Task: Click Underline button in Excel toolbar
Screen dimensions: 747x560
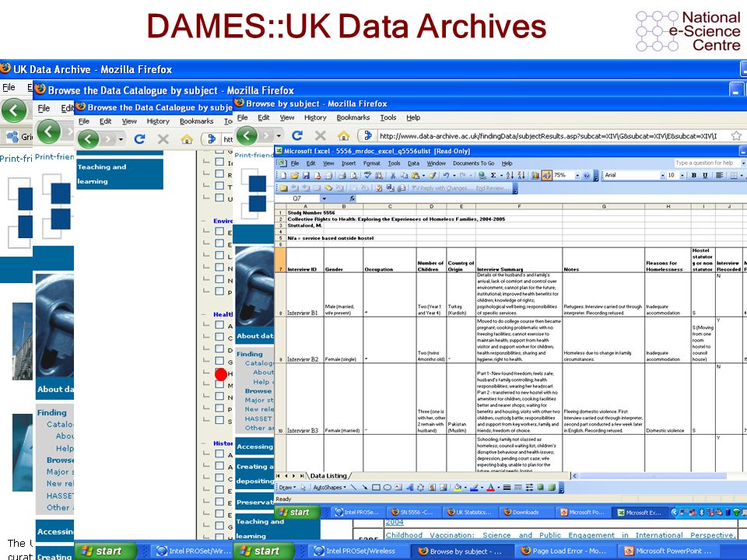Action: pyautogui.click(x=706, y=175)
